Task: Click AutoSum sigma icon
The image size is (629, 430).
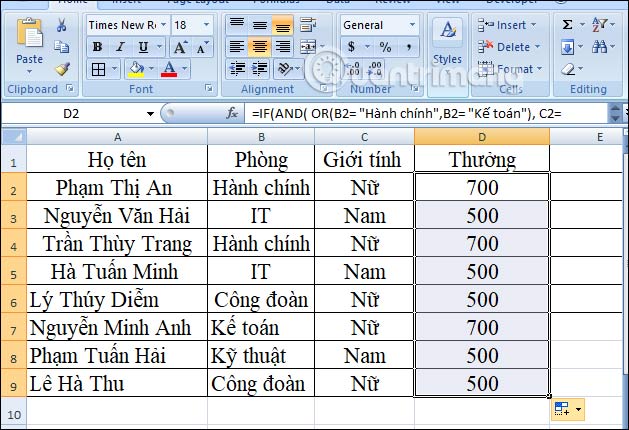Action: click(567, 25)
